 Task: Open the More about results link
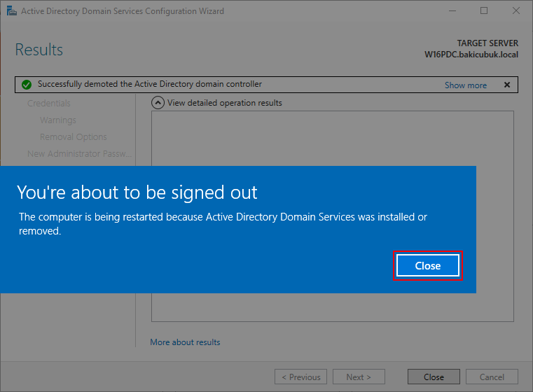[185, 342]
